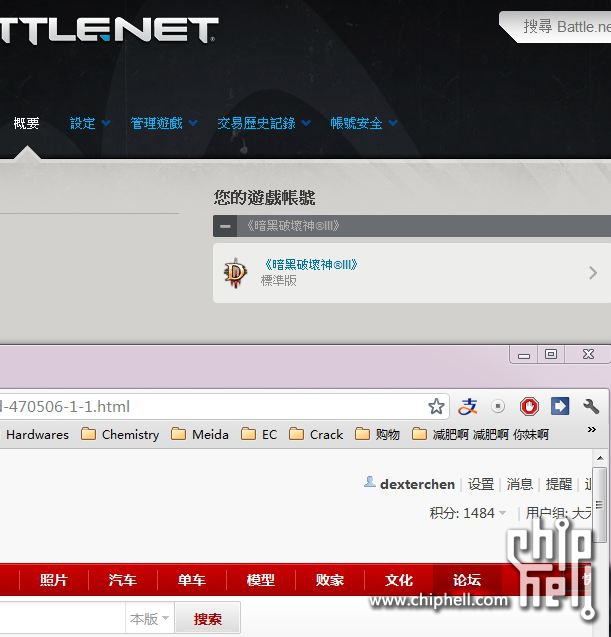Open the 购物 bookmark folder

(x=377, y=435)
